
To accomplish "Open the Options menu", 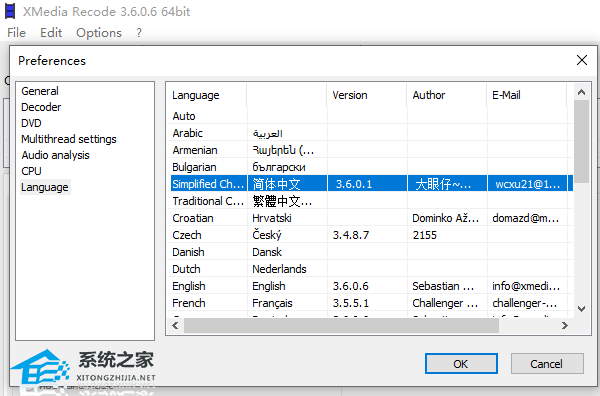I will pyautogui.click(x=99, y=33).
